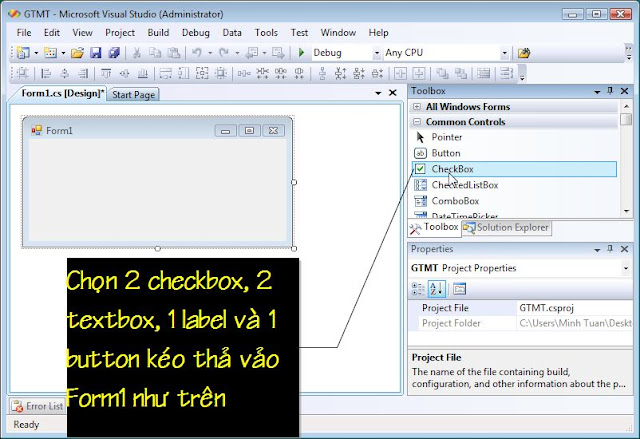Click the Align Lefts layout icon

coord(46,73)
